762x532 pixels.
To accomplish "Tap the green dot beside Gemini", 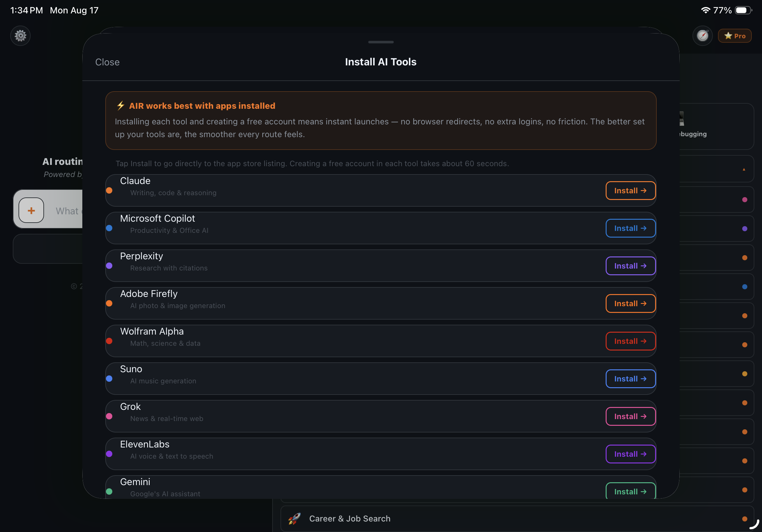I will (x=109, y=491).
